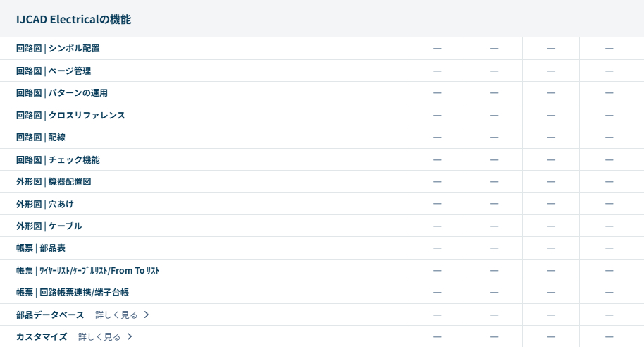Viewport: 644px width, 347px height.
Task: Select the 回路図 | 配線 row label
Action: pyautogui.click(x=41, y=138)
